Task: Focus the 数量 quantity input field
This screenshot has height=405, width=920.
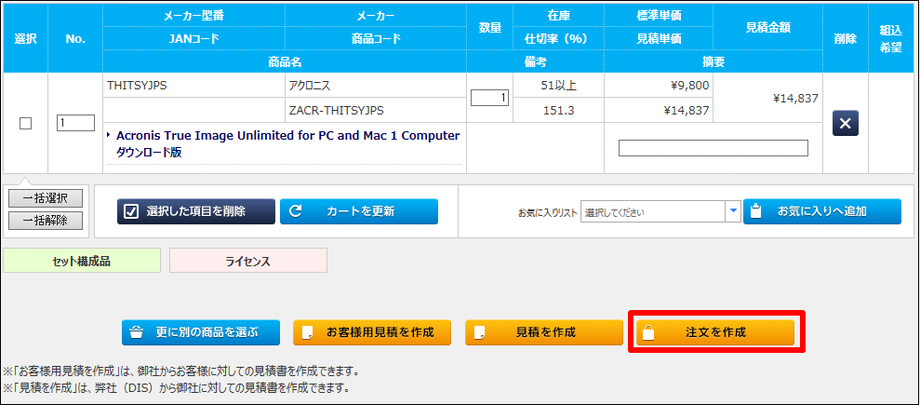Action: [x=490, y=97]
